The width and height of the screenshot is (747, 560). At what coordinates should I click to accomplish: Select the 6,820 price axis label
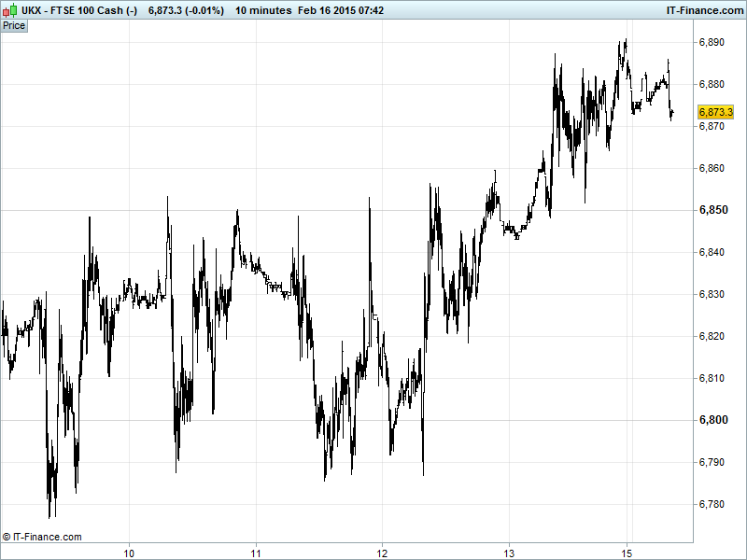[x=713, y=336]
